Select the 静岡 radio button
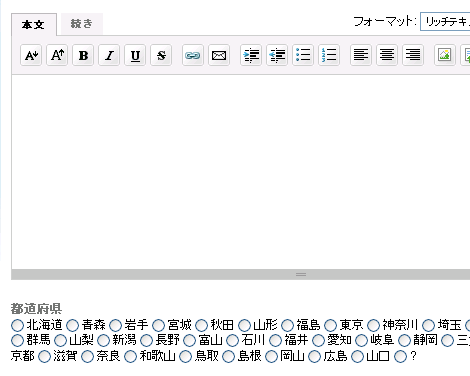This screenshot has height=376, width=470. pos(404,341)
